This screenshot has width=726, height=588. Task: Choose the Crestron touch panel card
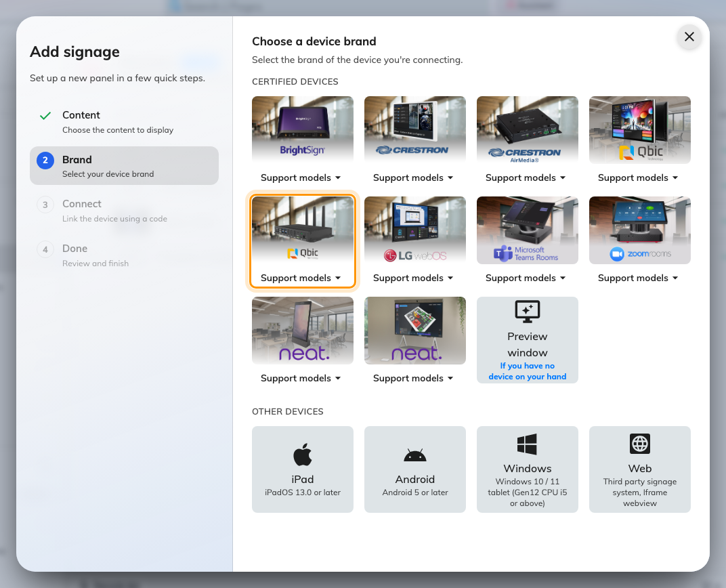(x=415, y=129)
